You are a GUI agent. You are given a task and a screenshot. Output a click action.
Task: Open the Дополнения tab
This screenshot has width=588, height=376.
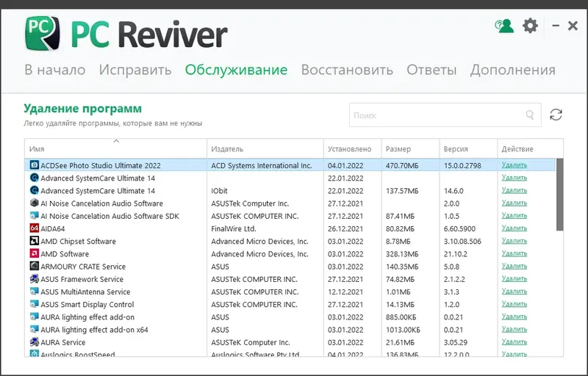click(512, 70)
